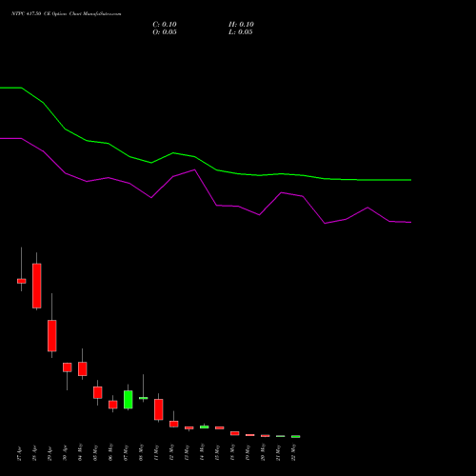Image resolution: width=476 pixels, height=476 pixels.
Task: Click the close value 'C: 0.10'
Action: [x=165, y=25]
